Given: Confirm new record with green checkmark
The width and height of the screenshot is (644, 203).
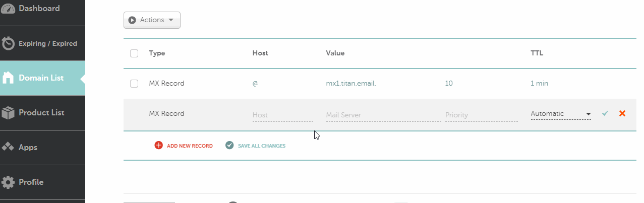Looking at the screenshot, I should (x=605, y=114).
